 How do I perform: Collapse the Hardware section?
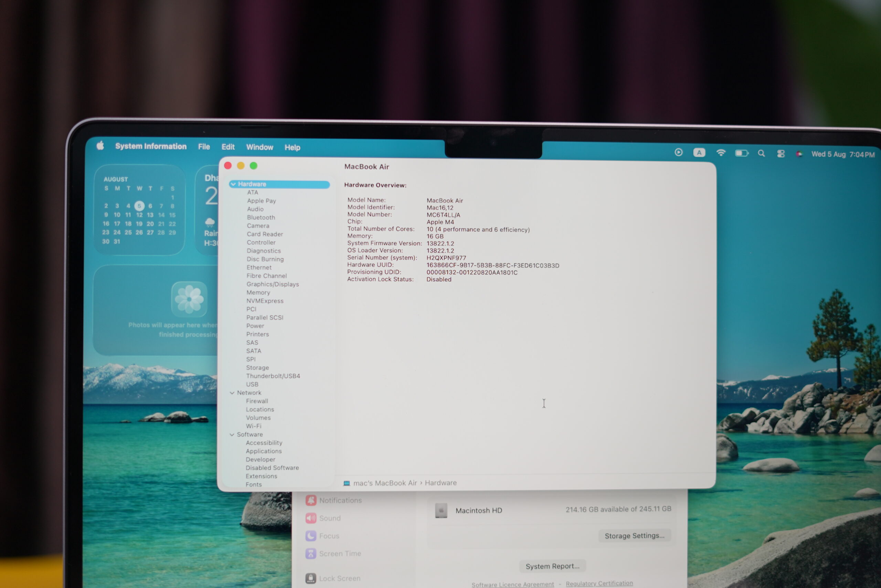(233, 184)
